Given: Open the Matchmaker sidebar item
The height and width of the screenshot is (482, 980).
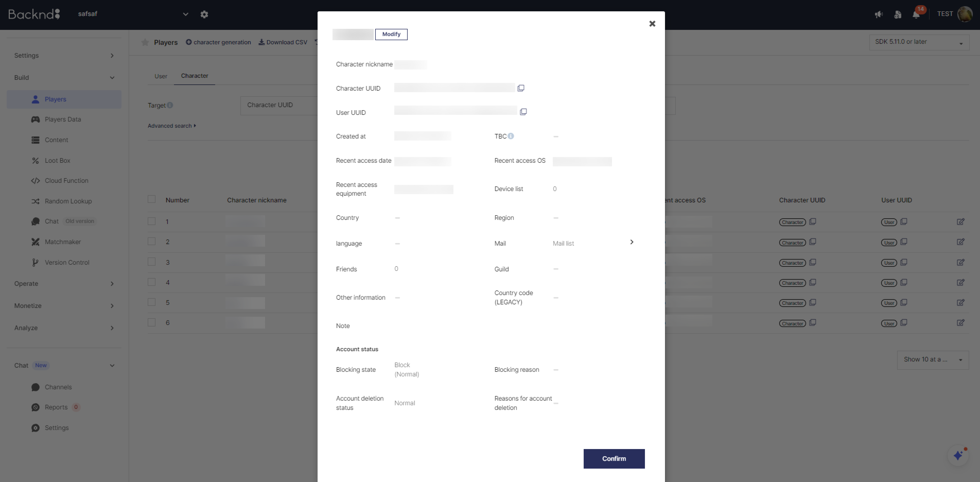Looking at the screenshot, I should click(x=64, y=242).
